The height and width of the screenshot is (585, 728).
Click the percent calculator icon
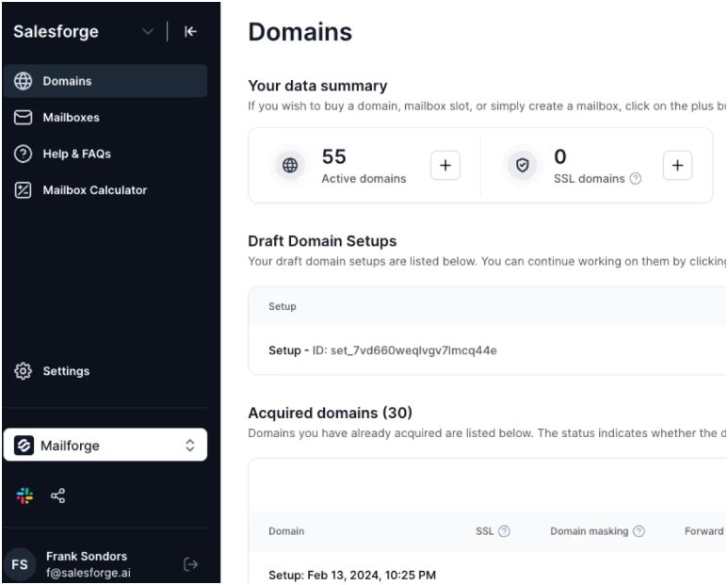pyautogui.click(x=23, y=190)
